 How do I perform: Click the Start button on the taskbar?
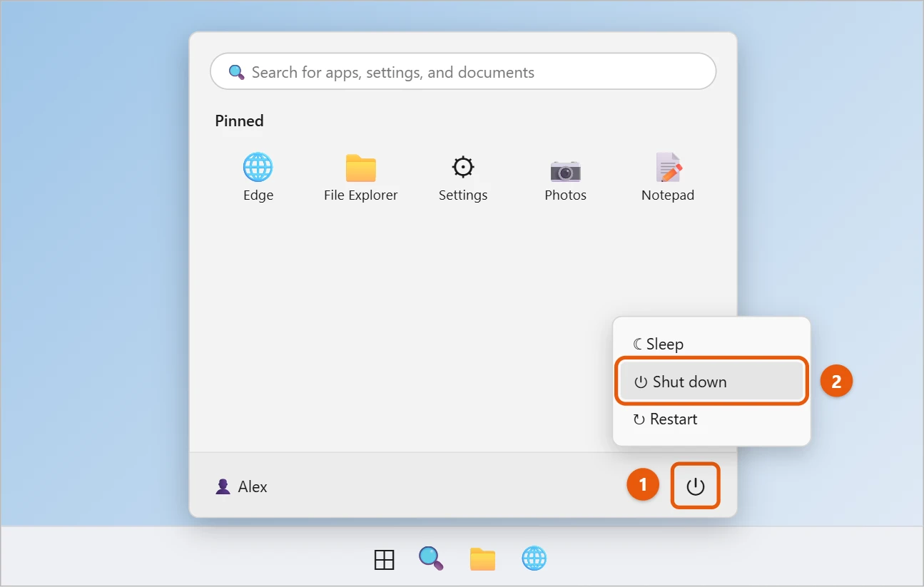point(385,560)
